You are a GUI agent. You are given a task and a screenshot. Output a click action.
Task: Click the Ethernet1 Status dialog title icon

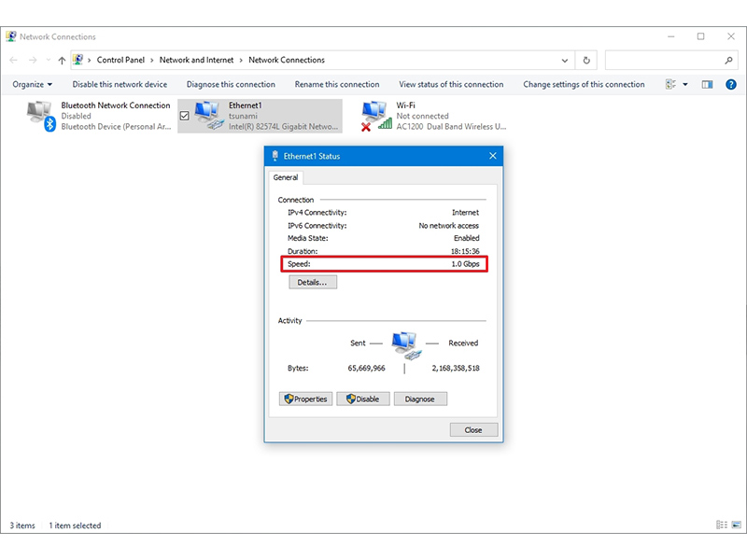point(275,156)
